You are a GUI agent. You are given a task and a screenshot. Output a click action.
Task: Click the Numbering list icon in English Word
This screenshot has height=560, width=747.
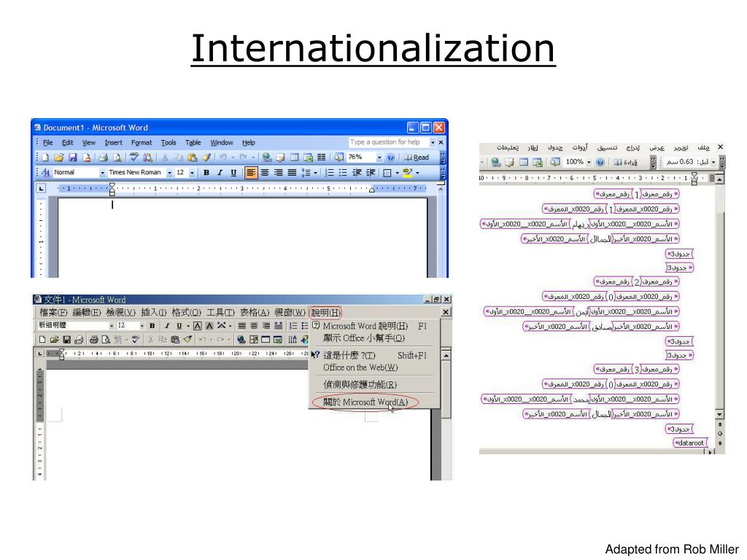pyautogui.click(x=329, y=172)
